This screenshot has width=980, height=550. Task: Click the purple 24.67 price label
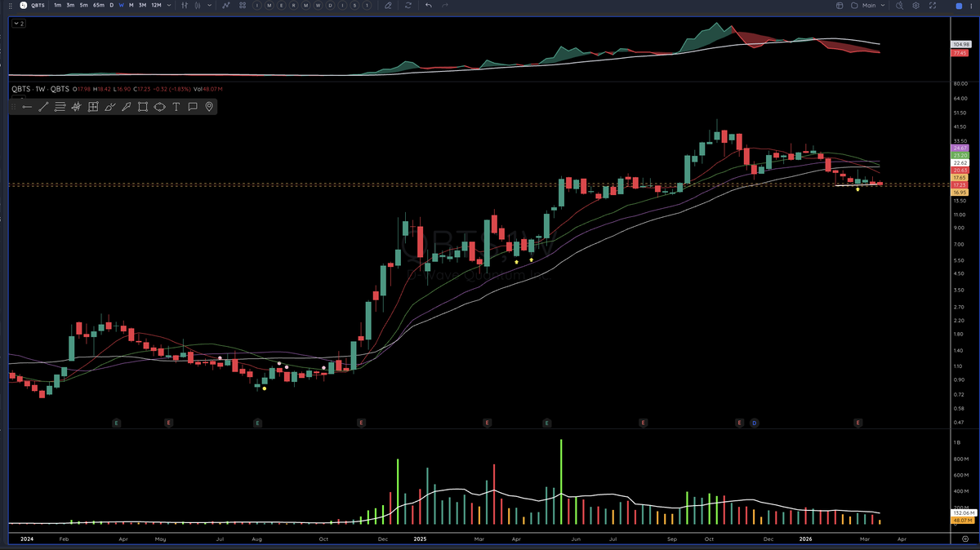(x=960, y=148)
